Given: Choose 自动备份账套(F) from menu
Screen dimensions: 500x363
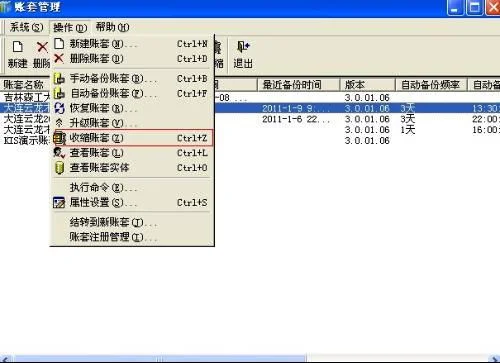Looking at the screenshot, I should (x=131, y=93).
